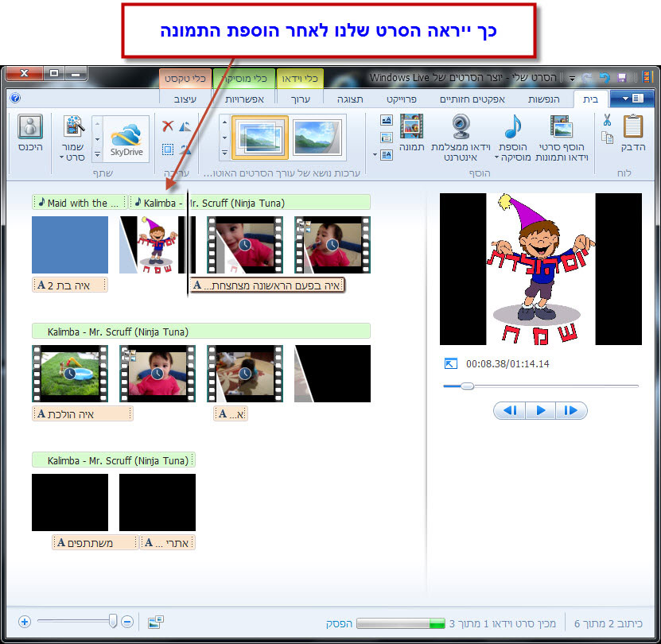Click the rotate left icon
This screenshot has width=661, height=644.
coord(185,126)
